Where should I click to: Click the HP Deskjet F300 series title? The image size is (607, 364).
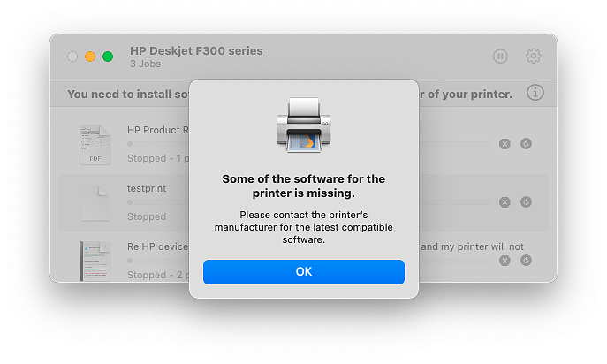pos(196,50)
